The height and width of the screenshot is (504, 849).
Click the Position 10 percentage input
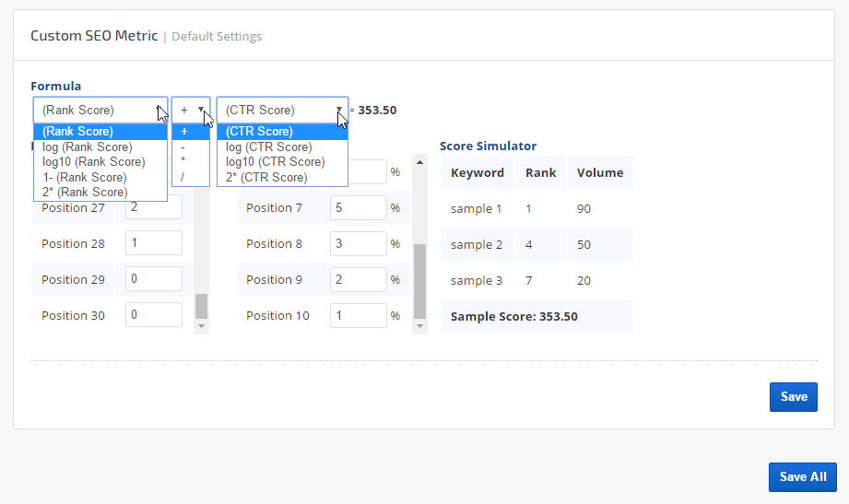pos(358,315)
